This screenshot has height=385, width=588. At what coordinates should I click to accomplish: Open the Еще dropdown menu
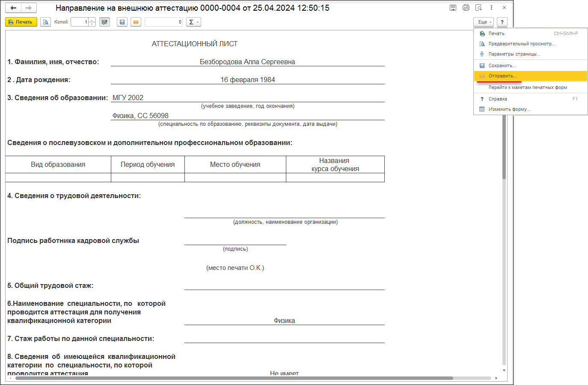(x=484, y=22)
